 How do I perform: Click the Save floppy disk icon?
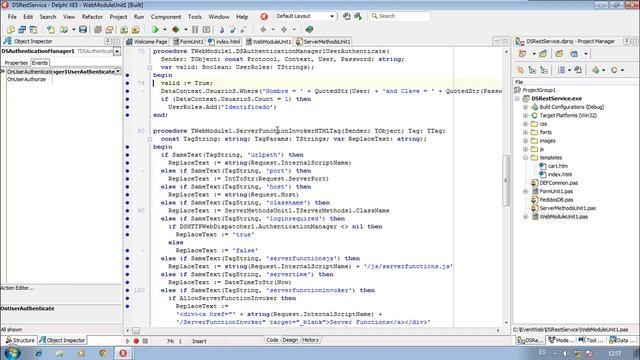pos(83,29)
